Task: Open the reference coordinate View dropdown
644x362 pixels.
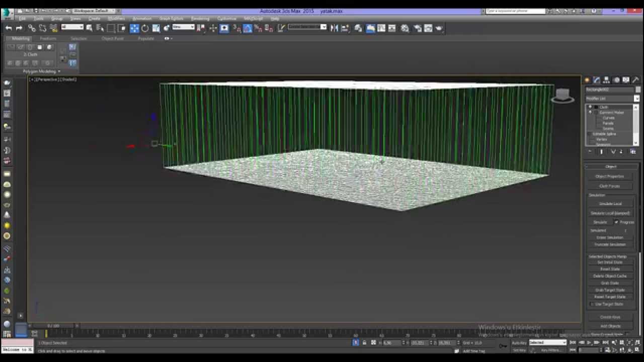Action: (x=184, y=27)
